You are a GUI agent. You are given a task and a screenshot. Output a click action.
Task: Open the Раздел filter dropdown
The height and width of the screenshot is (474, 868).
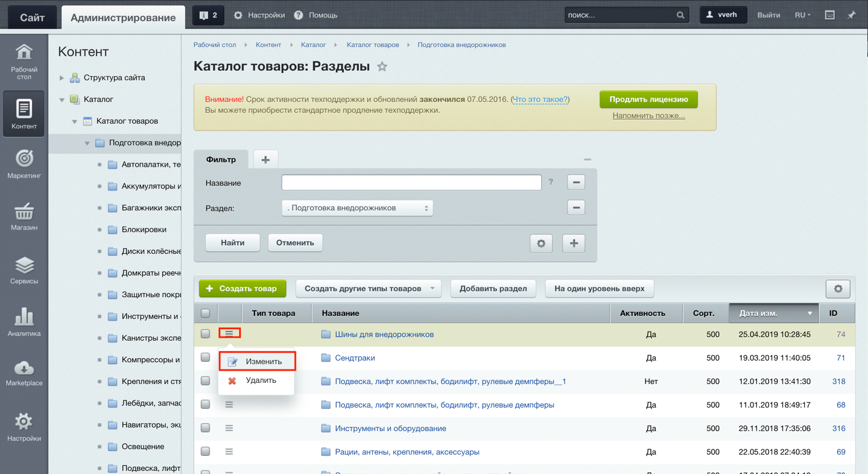(357, 208)
